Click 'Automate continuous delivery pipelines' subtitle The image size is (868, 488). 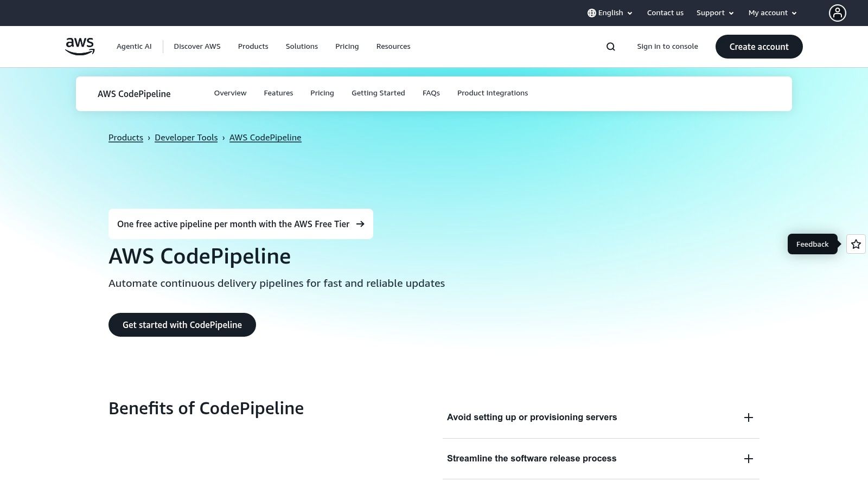tap(277, 284)
